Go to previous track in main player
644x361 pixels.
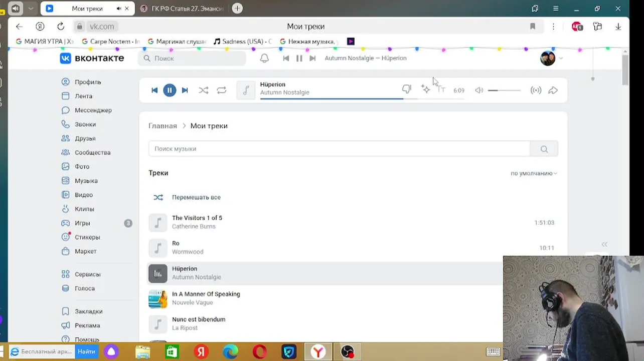coord(154,90)
